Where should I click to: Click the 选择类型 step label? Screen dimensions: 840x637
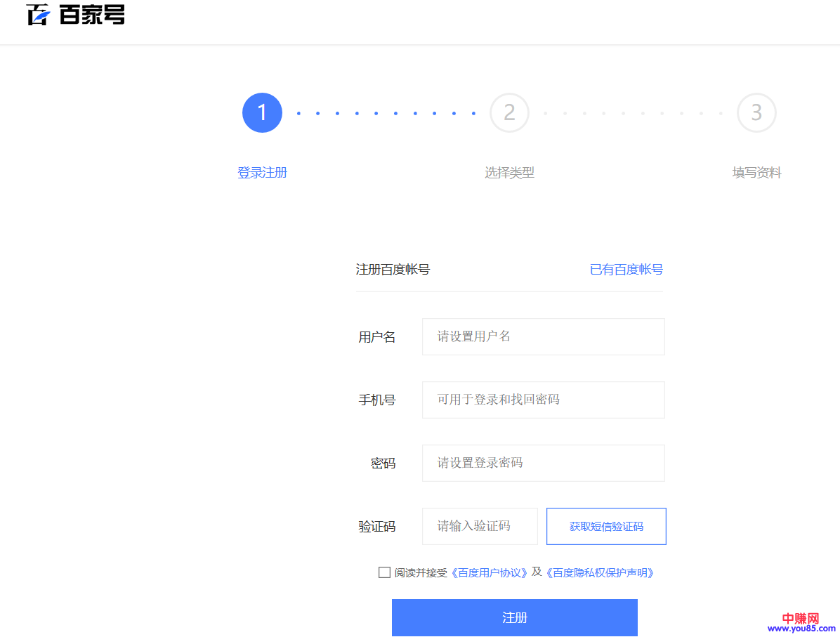[x=509, y=173]
